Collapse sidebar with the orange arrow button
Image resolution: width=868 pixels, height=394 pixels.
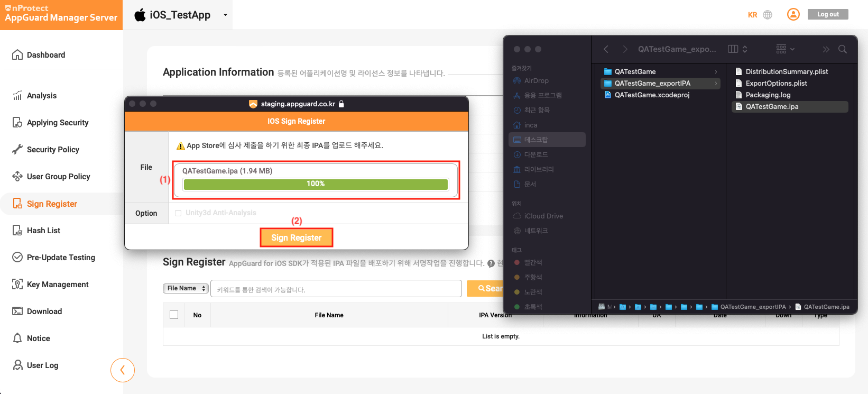coord(123,370)
